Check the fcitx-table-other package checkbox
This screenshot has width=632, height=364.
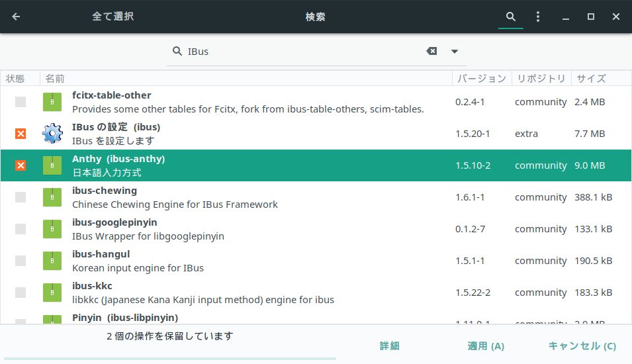coord(21,102)
